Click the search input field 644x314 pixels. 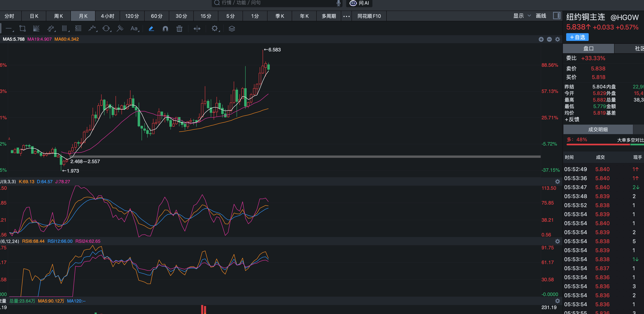275,3
